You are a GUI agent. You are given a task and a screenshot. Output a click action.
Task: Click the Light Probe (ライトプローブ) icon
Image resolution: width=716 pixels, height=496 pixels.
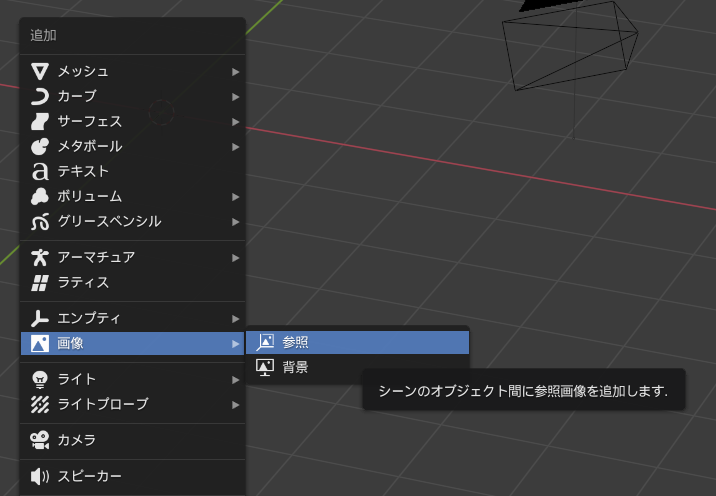coord(40,404)
